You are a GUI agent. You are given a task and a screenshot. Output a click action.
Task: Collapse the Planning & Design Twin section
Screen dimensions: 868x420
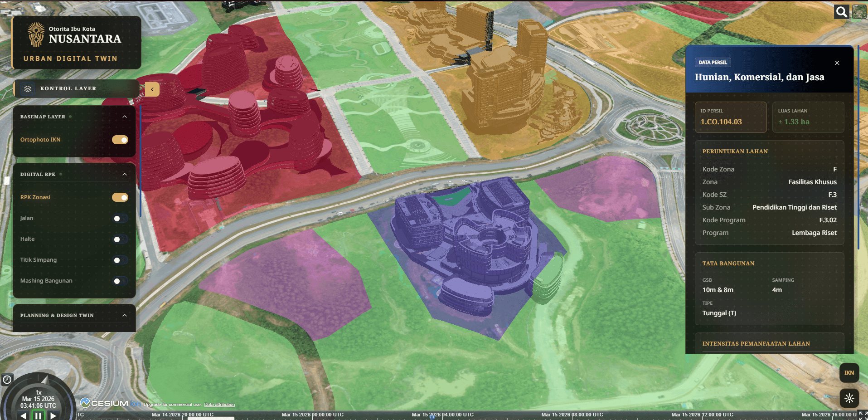(x=125, y=315)
